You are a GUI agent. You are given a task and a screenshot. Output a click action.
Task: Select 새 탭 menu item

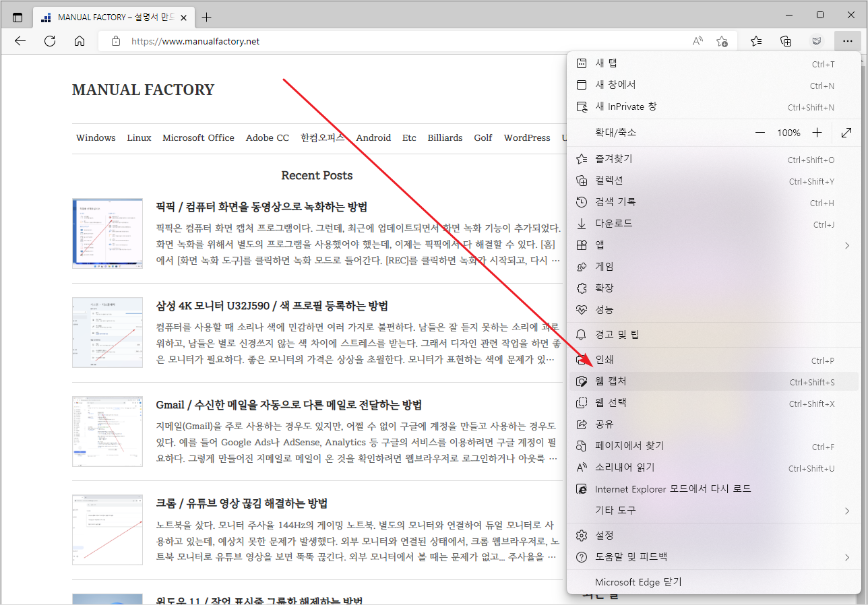(714, 63)
